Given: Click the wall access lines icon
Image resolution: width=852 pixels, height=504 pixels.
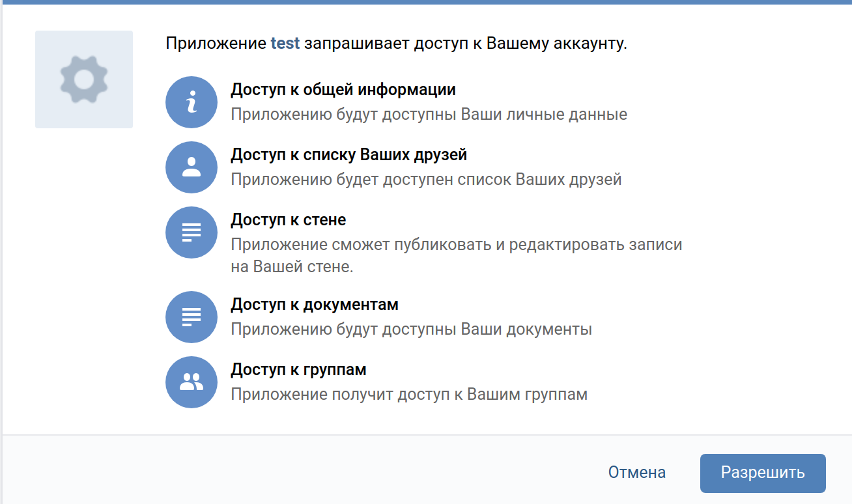Looking at the screenshot, I should (x=191, y=232).
